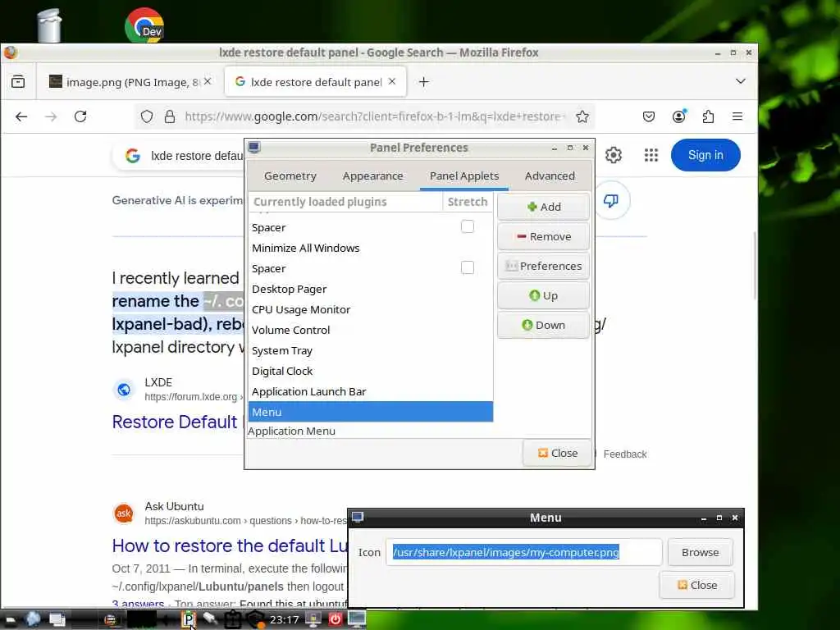Click the CPU usage monitor graph in taskbar
Image resolution: width=840 pixels, height=630 pixels.
pyautogui.click(x=141, y=620)
